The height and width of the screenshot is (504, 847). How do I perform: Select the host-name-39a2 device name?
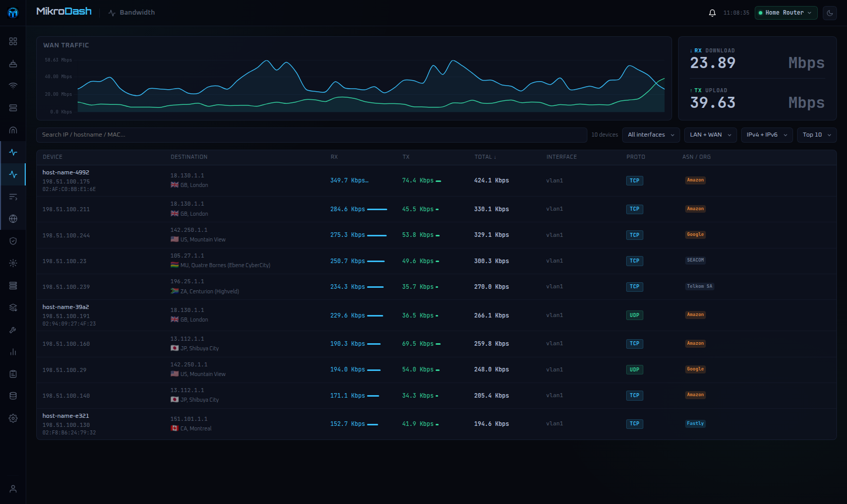click(66, 307)
